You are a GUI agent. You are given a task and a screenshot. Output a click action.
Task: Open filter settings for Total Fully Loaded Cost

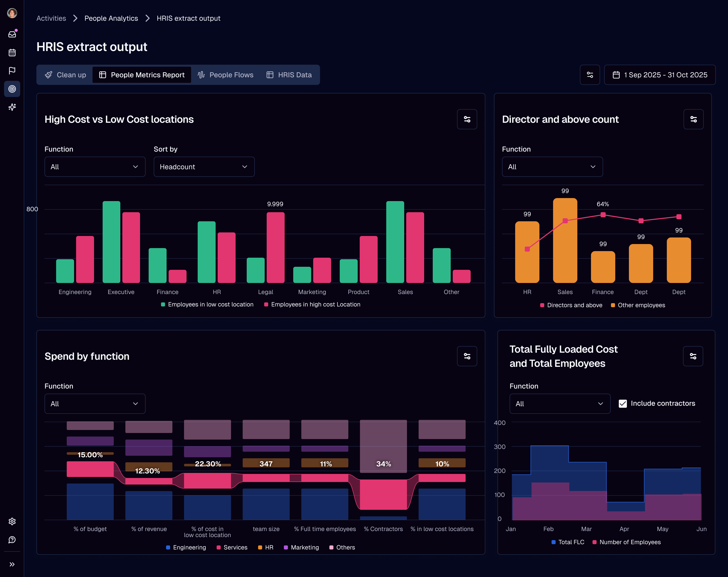[x=693, y=356]
